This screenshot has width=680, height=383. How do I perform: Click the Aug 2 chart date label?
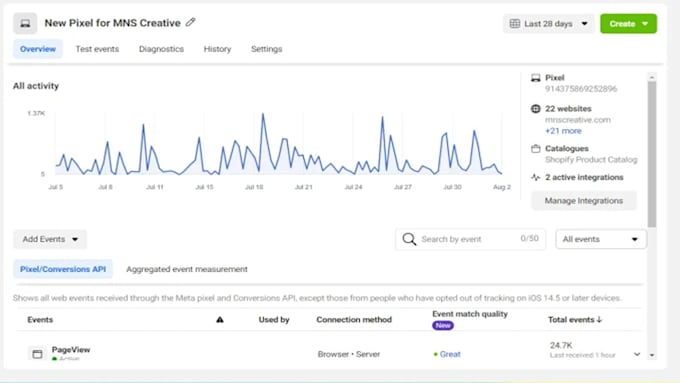[x=502, y=187]
